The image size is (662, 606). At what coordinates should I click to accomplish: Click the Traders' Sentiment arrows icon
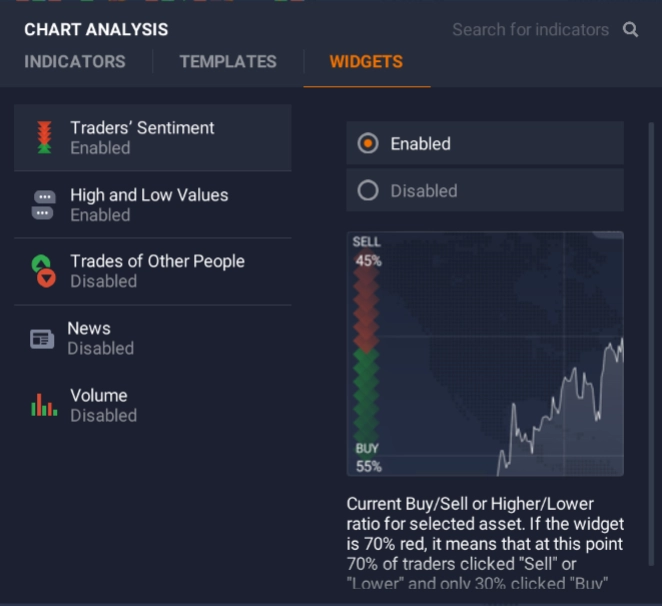point(43,138)
